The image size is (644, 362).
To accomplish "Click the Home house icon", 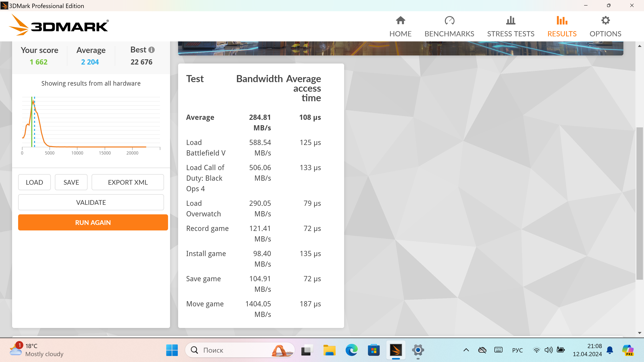I will coord(400,20).
